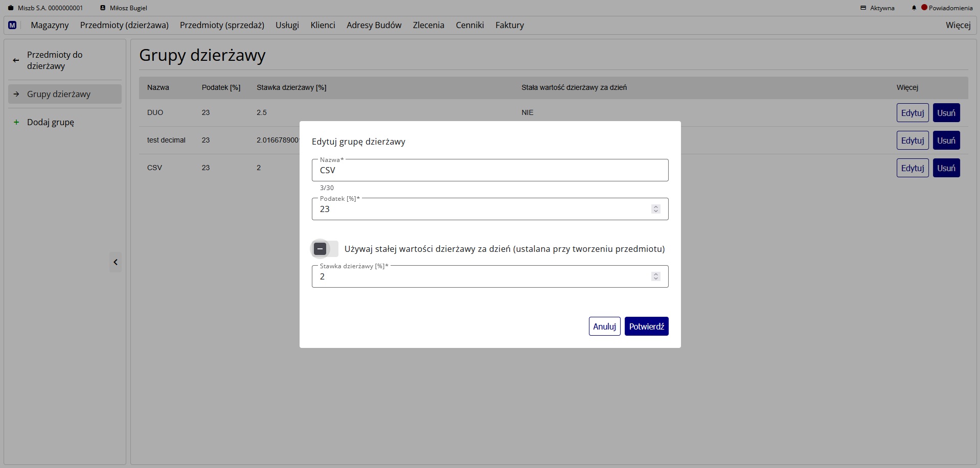Click the Nazwa input field containing CSV
The image size is (980, 468).
point(489,170)
